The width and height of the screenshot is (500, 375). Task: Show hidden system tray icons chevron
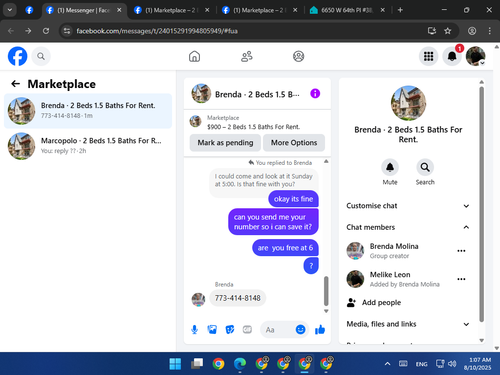[387, 364]
